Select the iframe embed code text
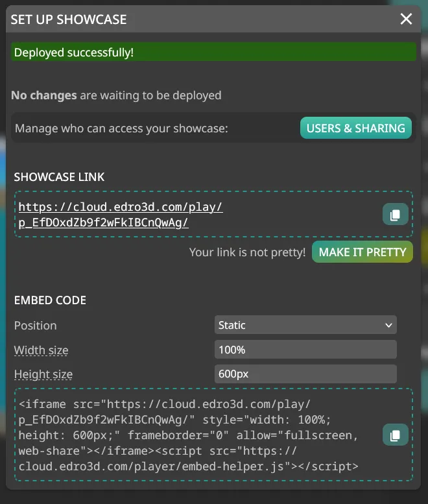The height and width of the screenshot is (504, 428). [189, 435]
